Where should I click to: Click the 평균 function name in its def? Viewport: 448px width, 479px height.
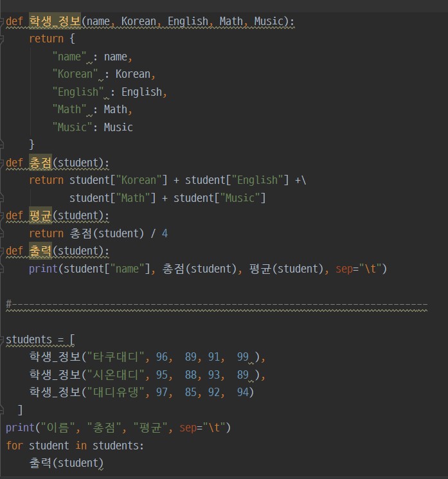click(x=40, y=215)
